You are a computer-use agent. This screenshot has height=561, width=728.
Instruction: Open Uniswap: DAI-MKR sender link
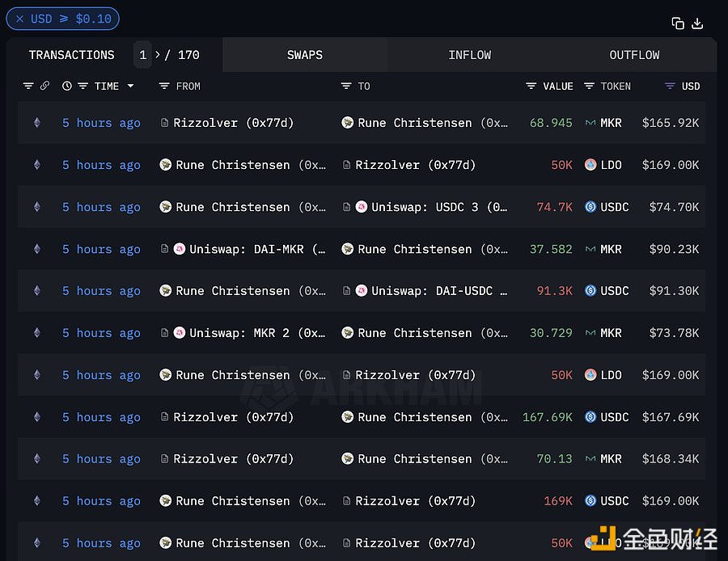pyautogui.click(x=257, y=249)
